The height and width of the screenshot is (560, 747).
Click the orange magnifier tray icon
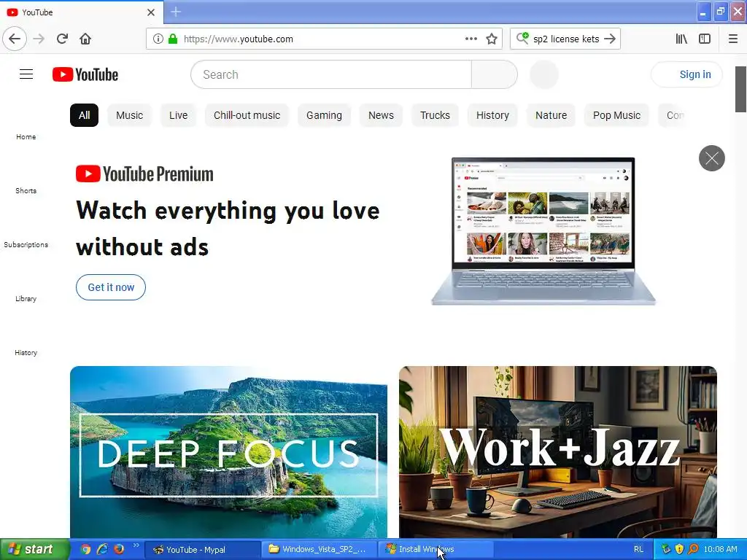(693, 549)
